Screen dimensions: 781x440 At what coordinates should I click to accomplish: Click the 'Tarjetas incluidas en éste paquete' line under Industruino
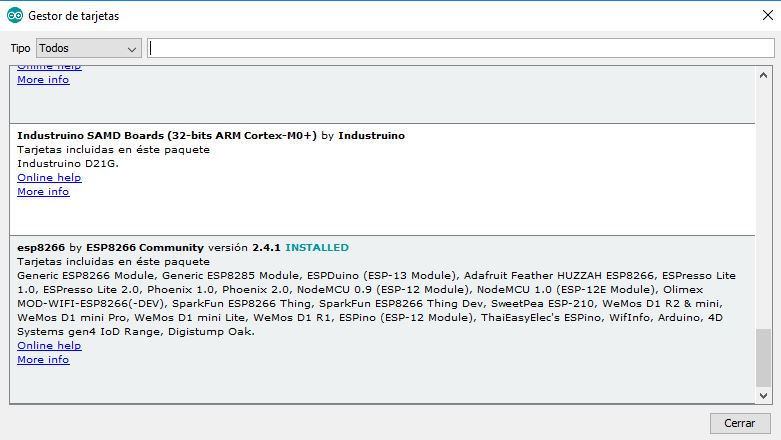(113, 149)
